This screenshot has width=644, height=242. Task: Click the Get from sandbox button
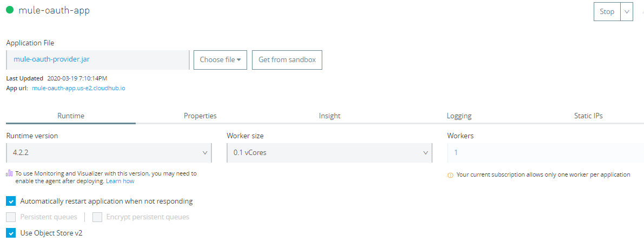click(x=287, y=60)
